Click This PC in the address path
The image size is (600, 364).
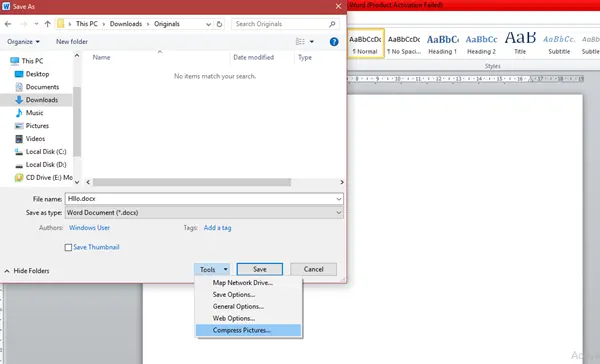[x=86, y=24]
